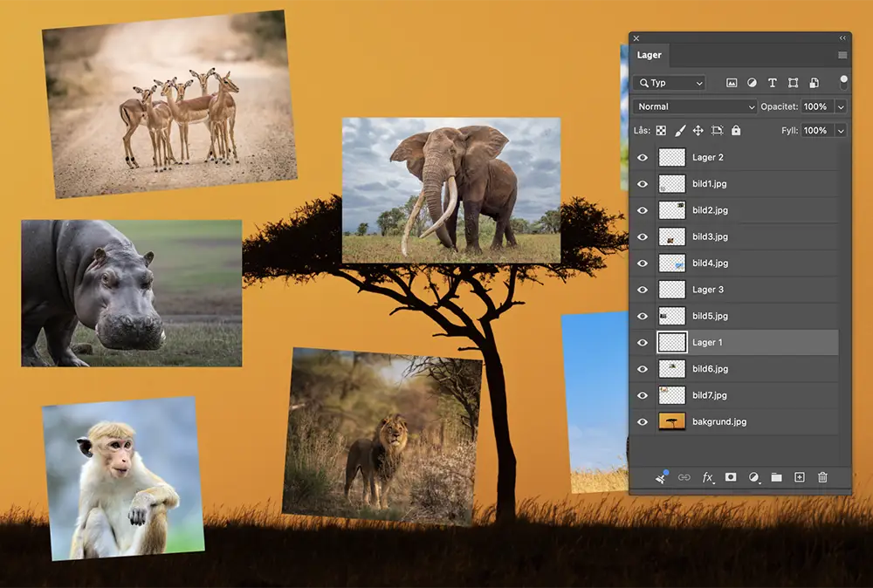Activate full layer lock padlock
Viewport: 873px width, 588px height.
[735, 130]
